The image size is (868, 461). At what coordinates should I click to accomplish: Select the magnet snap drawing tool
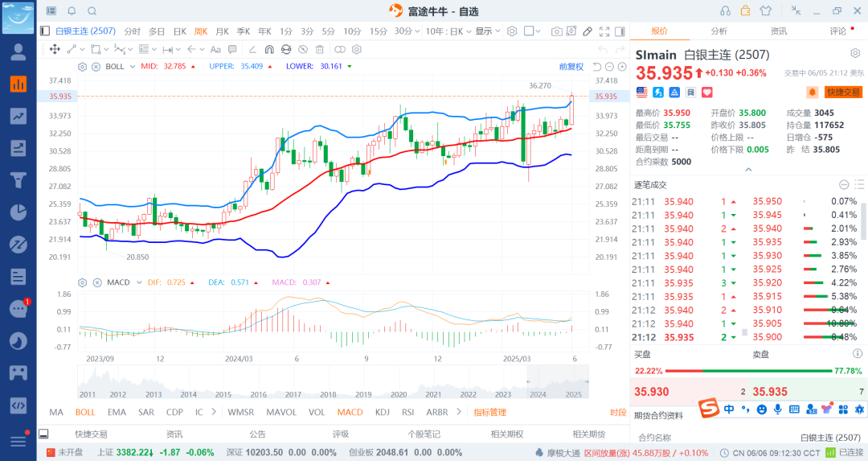click(x=268, y=49)
